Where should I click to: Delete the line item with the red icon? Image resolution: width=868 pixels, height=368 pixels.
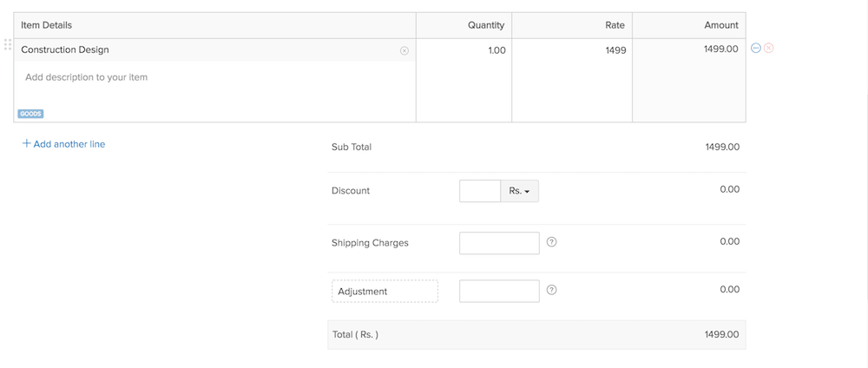(x=768, y=49)
